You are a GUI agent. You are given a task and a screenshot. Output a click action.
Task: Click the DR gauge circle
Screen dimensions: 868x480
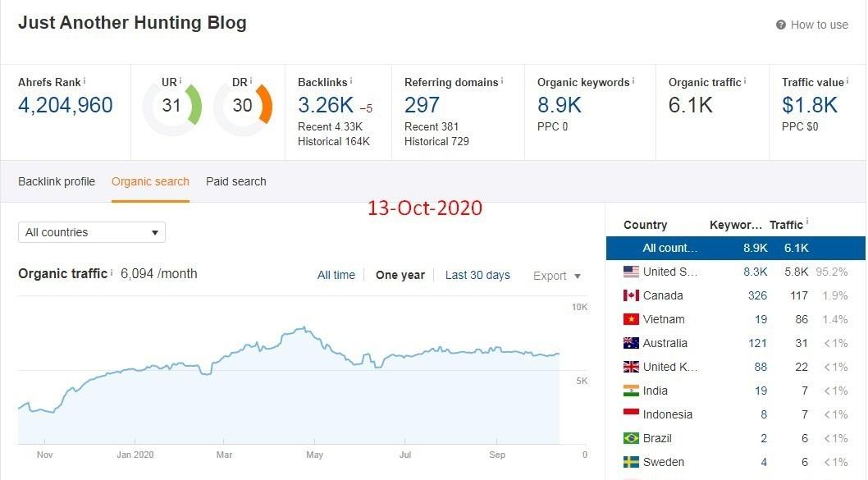pyautogui.click(x=242, y=104)
